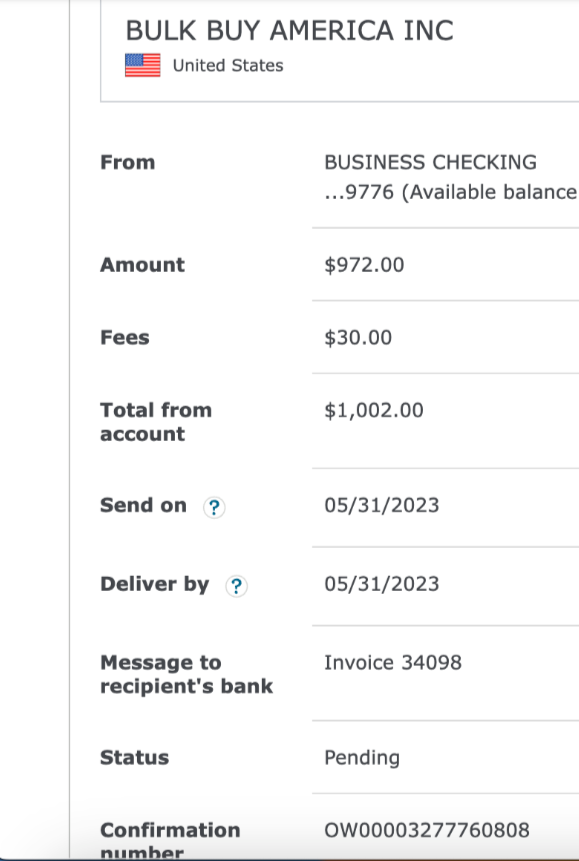Click the Message to recipient's bank label
Screen dimensions: 579x861
pos(186,674)
